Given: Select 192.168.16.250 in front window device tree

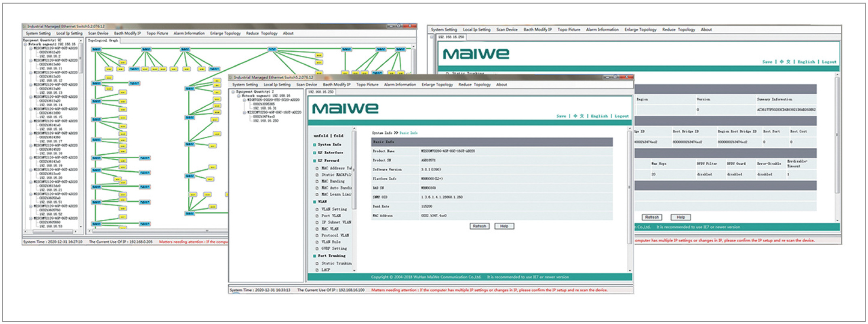Looking at the screenshot, I should 266,121.
